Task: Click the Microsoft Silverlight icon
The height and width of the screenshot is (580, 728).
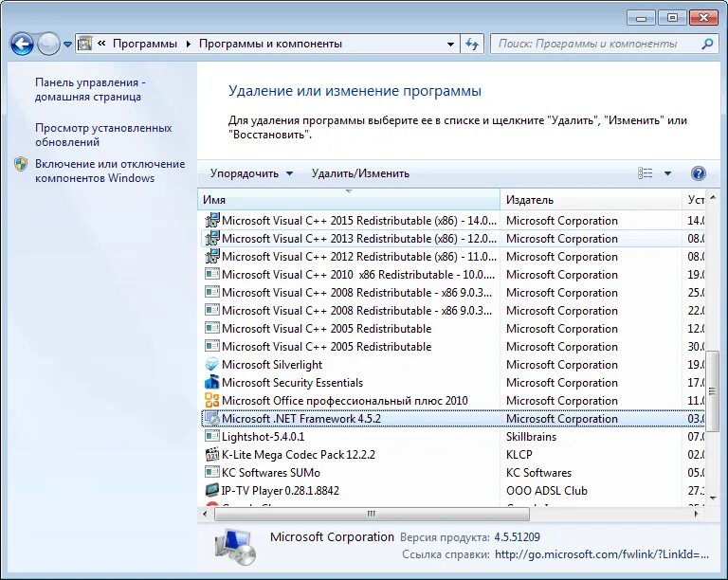Action: coord(212,364)
